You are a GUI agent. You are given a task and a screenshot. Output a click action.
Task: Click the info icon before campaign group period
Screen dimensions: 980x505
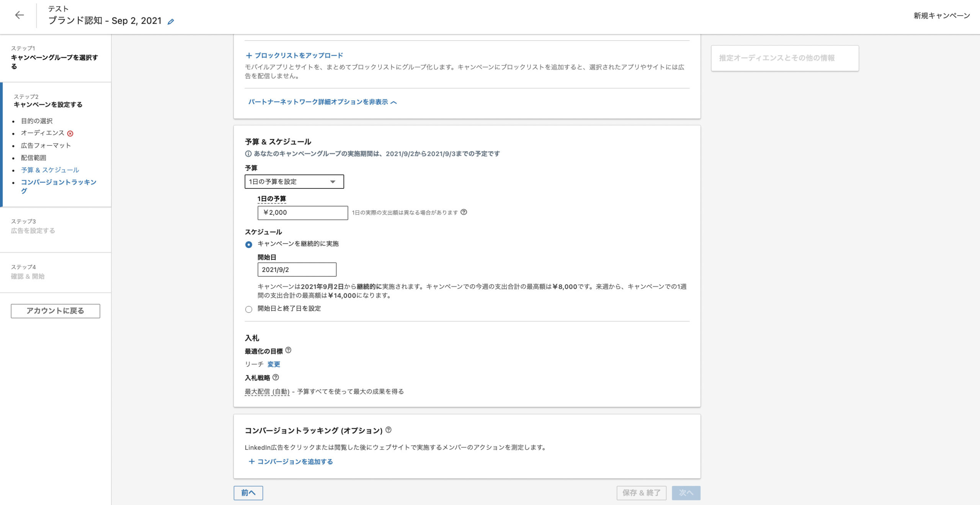[x=248, y=154]
